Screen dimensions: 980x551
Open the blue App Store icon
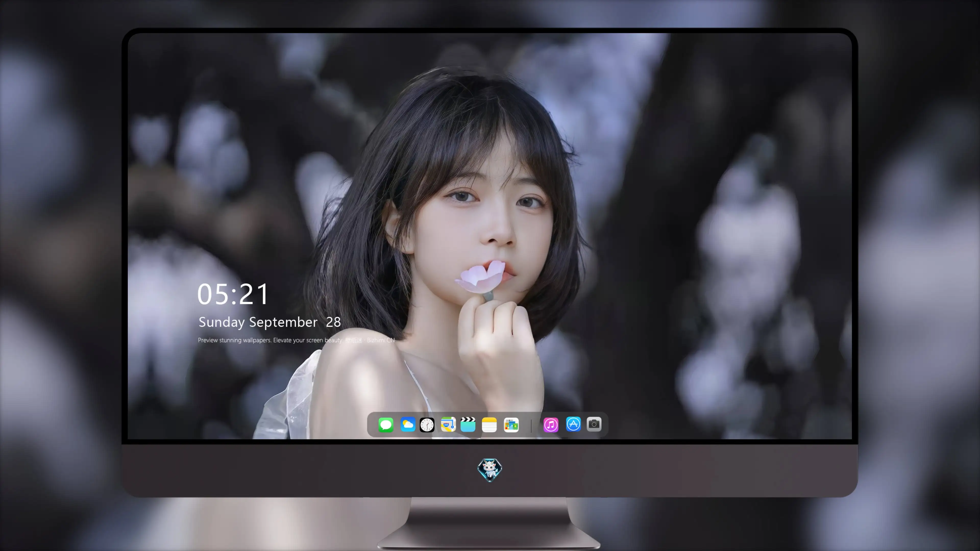click(573, 424)
